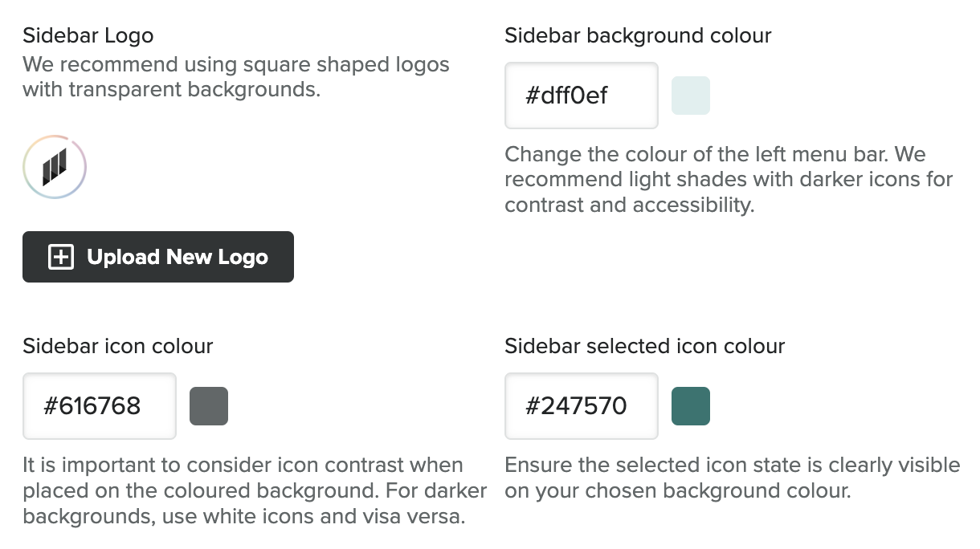Click the Sidebar icon colour heading
This screenshot has width=980, height=549.
pyautogui.click(x=117, y=346)
